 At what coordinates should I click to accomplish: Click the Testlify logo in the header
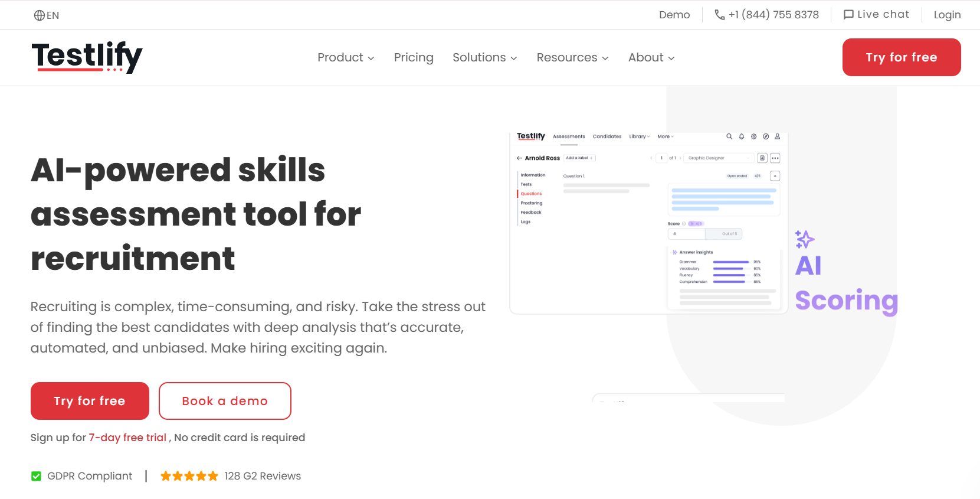pyautogui.click(x=87, y=57)
